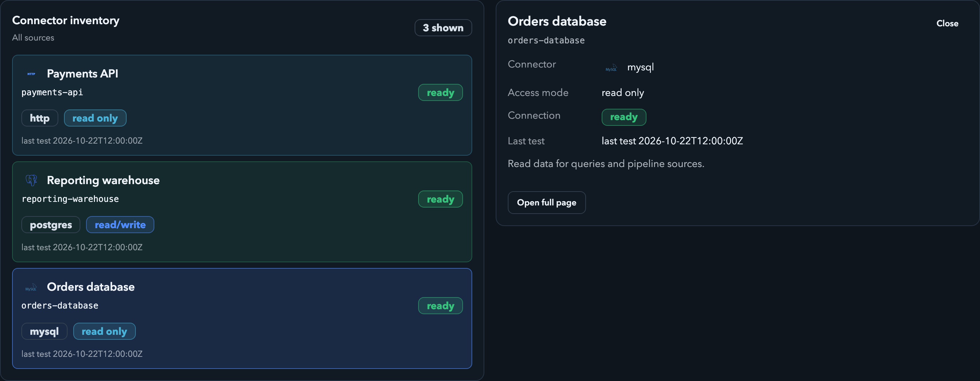Click the Read data for queries description
The height and width of the screenshot is (381, 980).
[x=606, y=164]
